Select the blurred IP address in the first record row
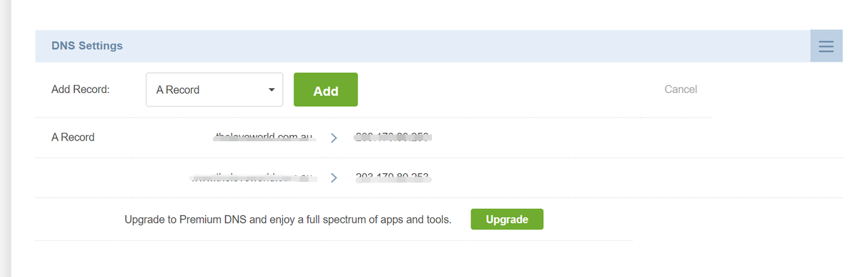The width and height of the screenshot is (868, 277). coord(393,137)
